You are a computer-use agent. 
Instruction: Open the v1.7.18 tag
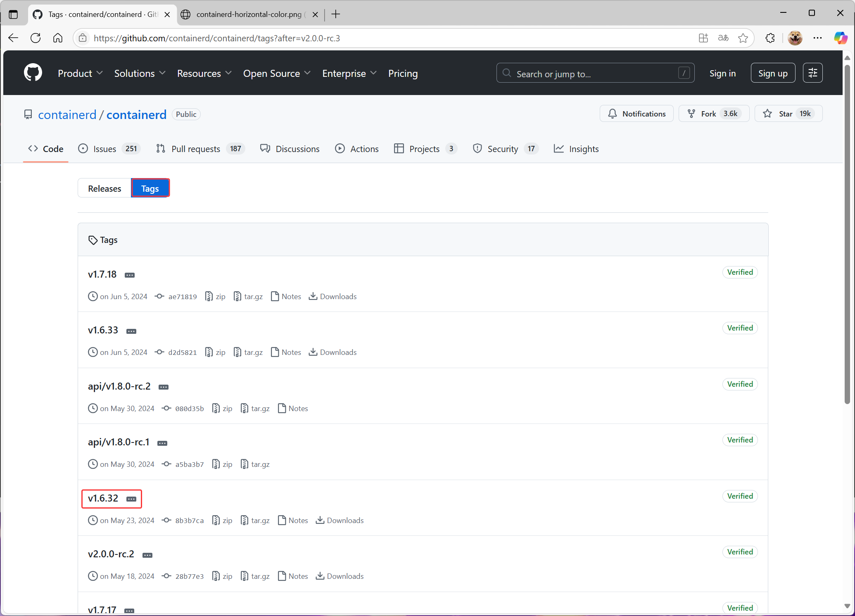102,274
